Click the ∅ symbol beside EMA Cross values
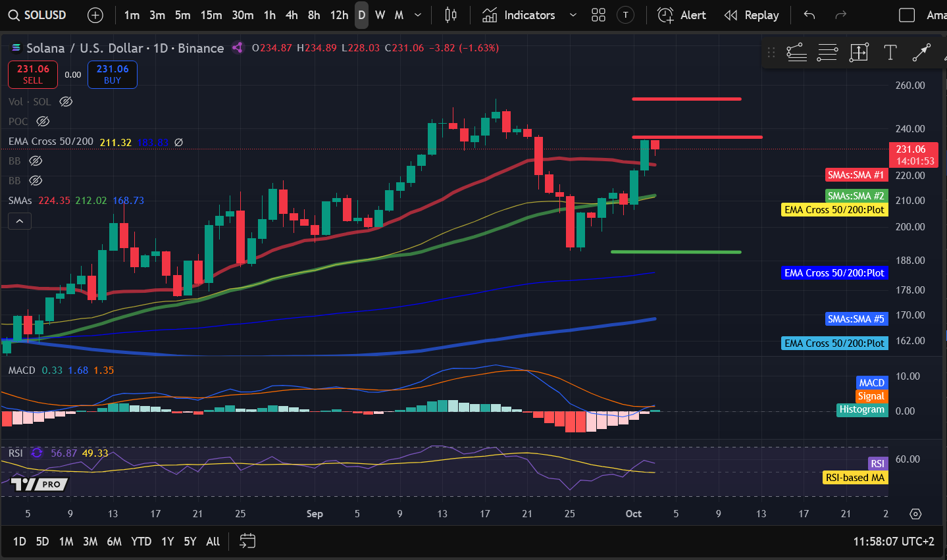The image size is (947, 560). pos(178,142)
